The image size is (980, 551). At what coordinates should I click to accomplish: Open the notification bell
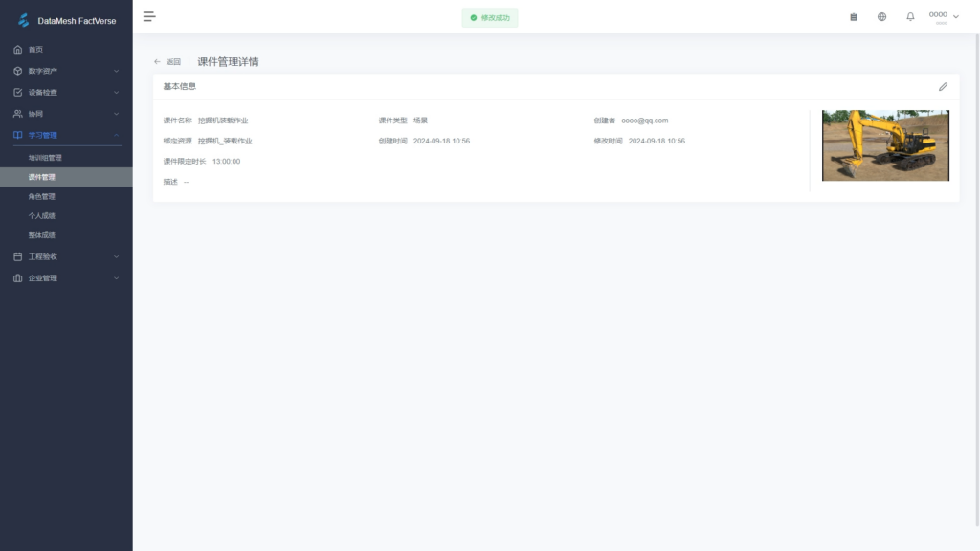tap(910, 17)
